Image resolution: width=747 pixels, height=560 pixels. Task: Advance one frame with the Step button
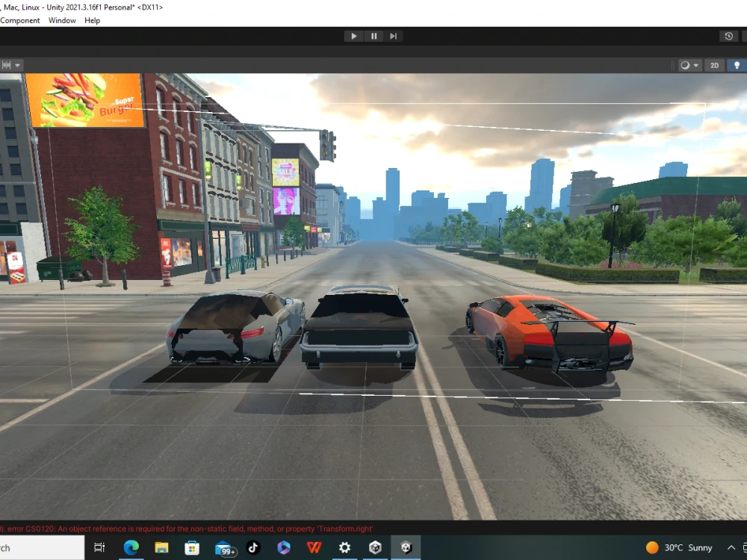[393, 36]
